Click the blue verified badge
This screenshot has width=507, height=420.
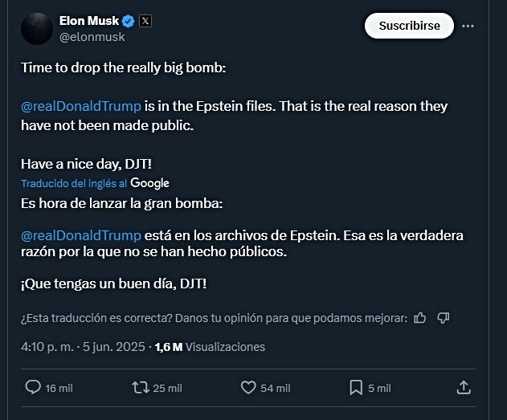coord(128,21)
